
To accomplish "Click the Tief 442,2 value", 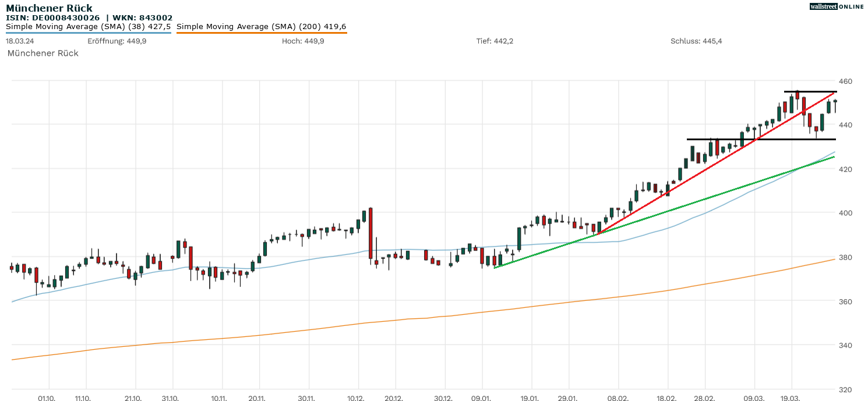I will coord(495,41).
